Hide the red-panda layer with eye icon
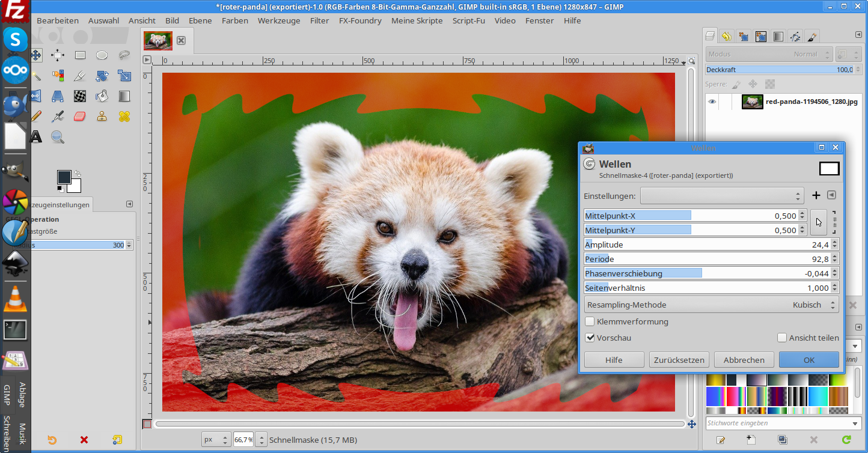Image resolution: width=868 pixels, height=453 pixels. 712,102
